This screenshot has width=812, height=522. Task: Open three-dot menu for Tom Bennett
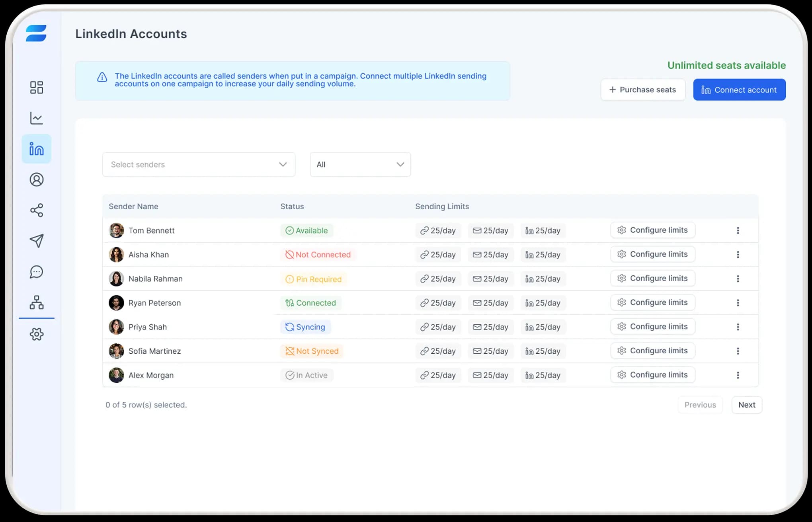738,230
